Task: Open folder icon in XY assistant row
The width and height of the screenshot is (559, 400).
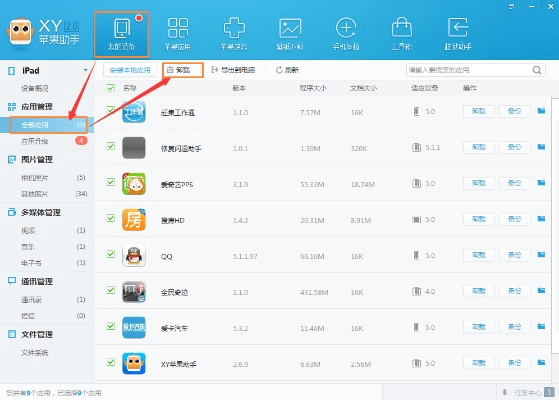Action: (x=541, y=362)
